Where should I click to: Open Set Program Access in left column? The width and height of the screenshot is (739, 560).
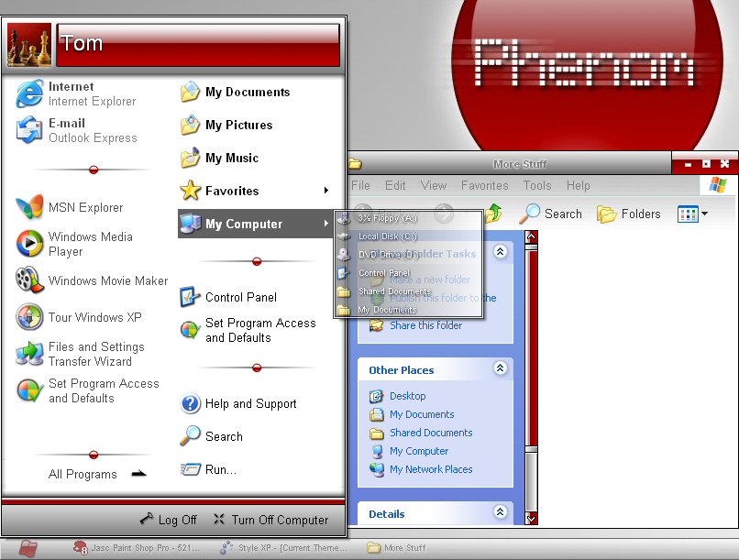point(88,390)
